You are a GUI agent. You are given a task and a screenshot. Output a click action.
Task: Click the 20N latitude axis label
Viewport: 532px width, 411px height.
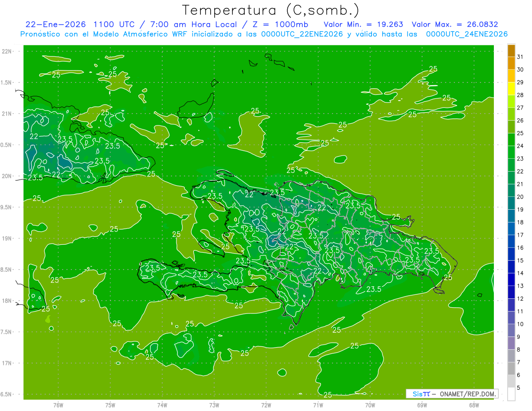click(x=7, y=176)
